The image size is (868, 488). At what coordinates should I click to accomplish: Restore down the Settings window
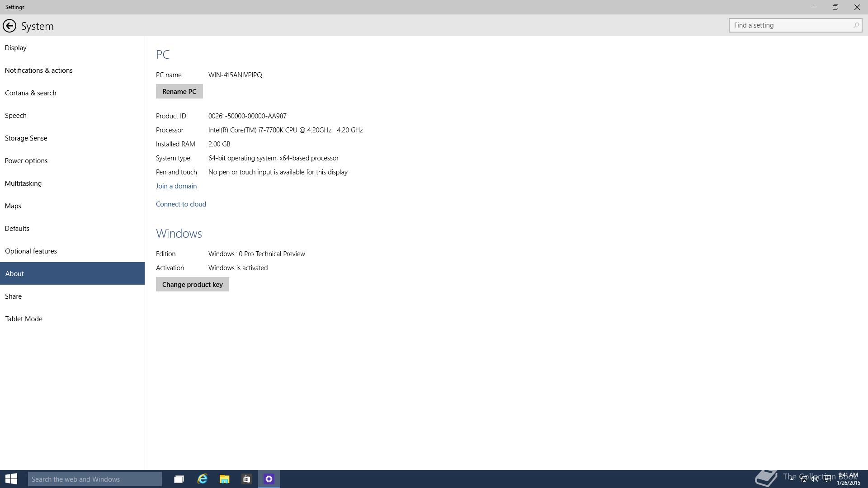[x=835, y=7]
